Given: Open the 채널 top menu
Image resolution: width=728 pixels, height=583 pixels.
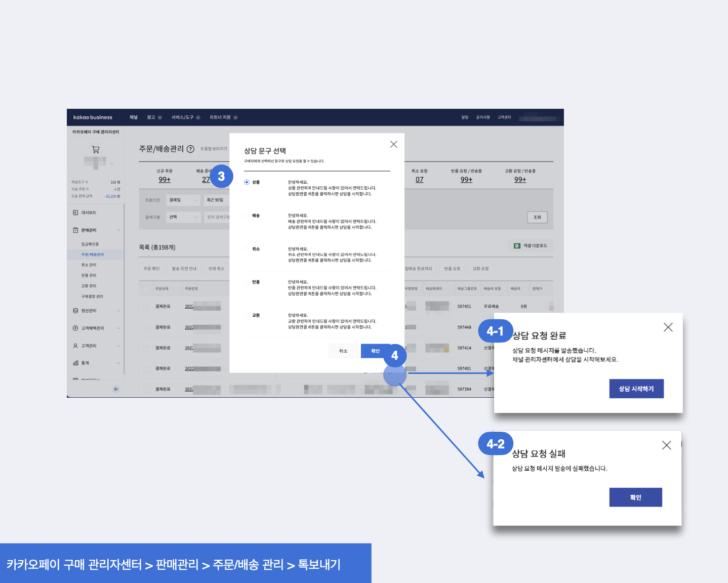Looking at the screenshot, I should pyautogui.click(x=134, y=117).
